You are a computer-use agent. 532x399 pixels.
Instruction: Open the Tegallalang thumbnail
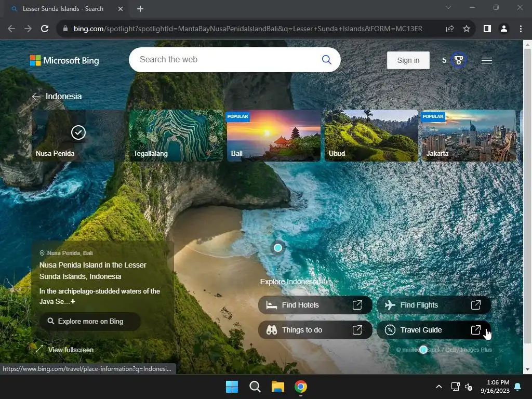click(x=176, y=136)
